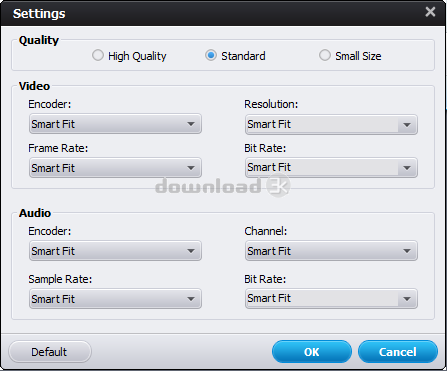The width and height of the screenshot is (447, 371).
Task: Click inside the Video Bit Rate text field
Action: pyautogui.click(x=322, y=167)
